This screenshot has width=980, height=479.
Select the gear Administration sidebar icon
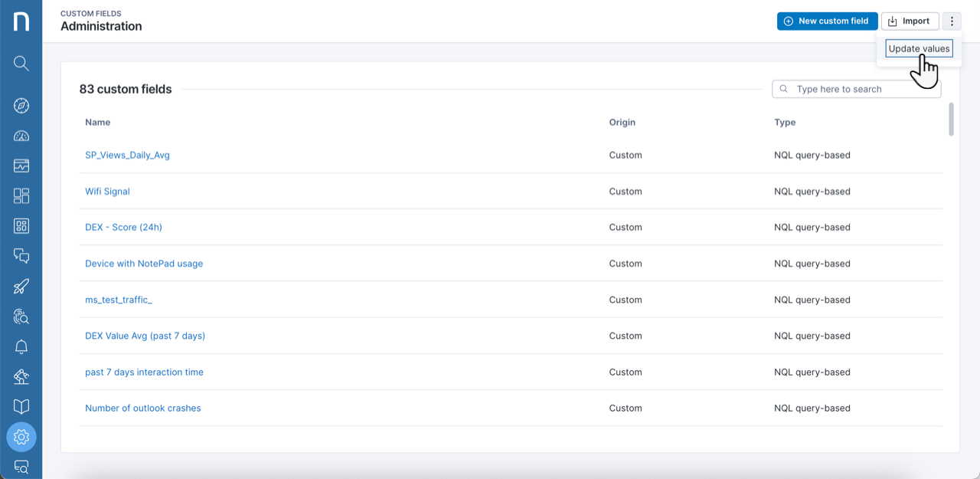coord(21,437)
